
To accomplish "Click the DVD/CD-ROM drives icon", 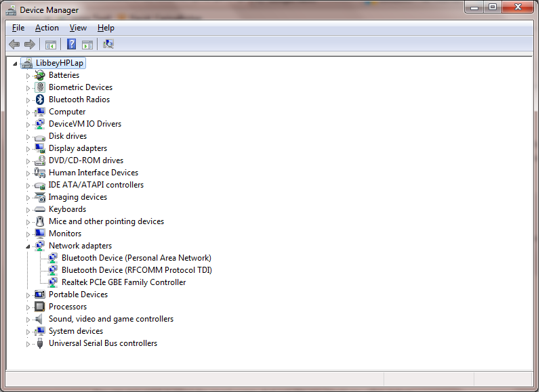I will (39, 160).
